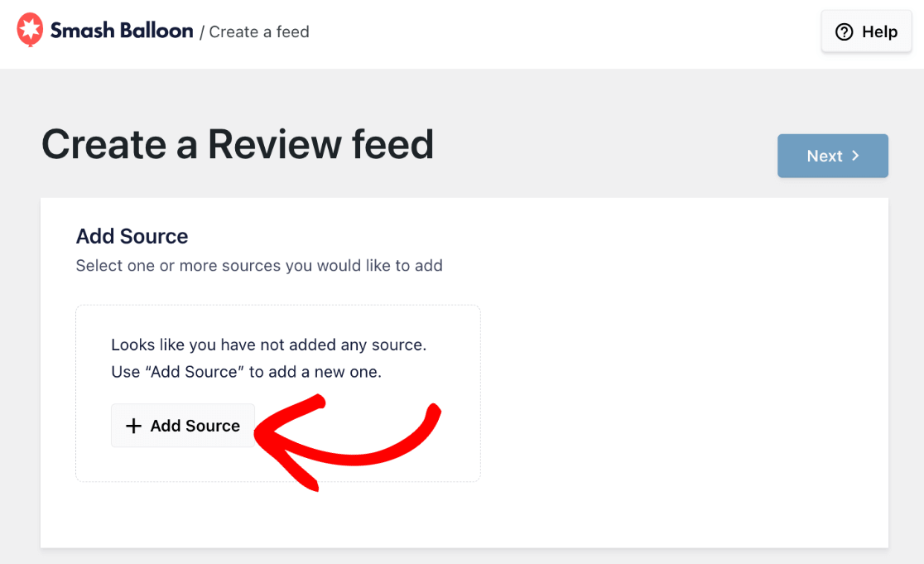The height and width of the screenshot is (564, 924).
Task: Click the Create a Review feed page heading
Action: click(x=237, y=144)
